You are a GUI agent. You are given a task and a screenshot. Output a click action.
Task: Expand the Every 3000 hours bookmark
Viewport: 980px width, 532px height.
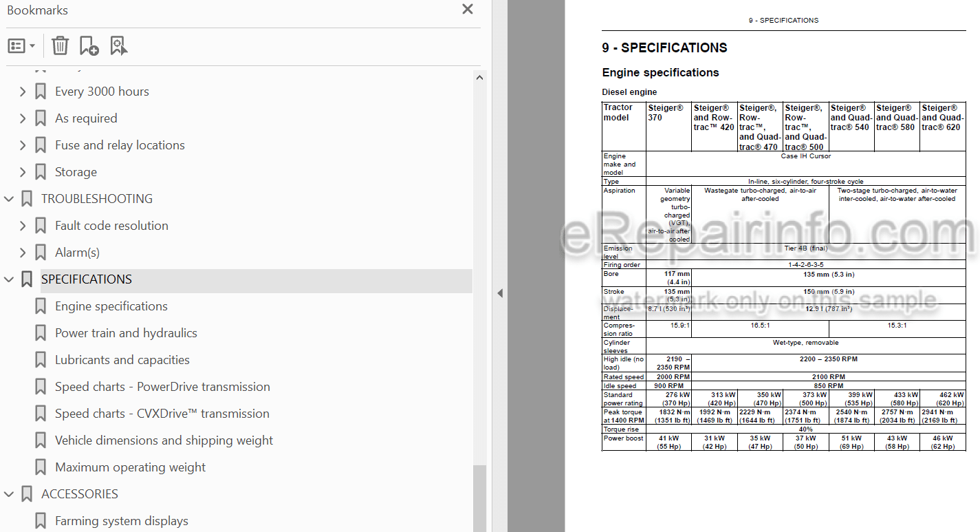pyautogui.click(x=23, y=92)
